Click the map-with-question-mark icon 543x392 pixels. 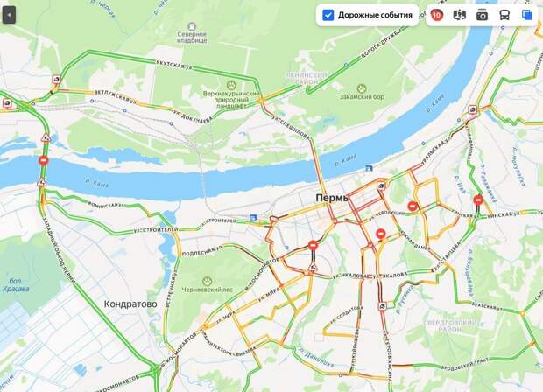459,15
